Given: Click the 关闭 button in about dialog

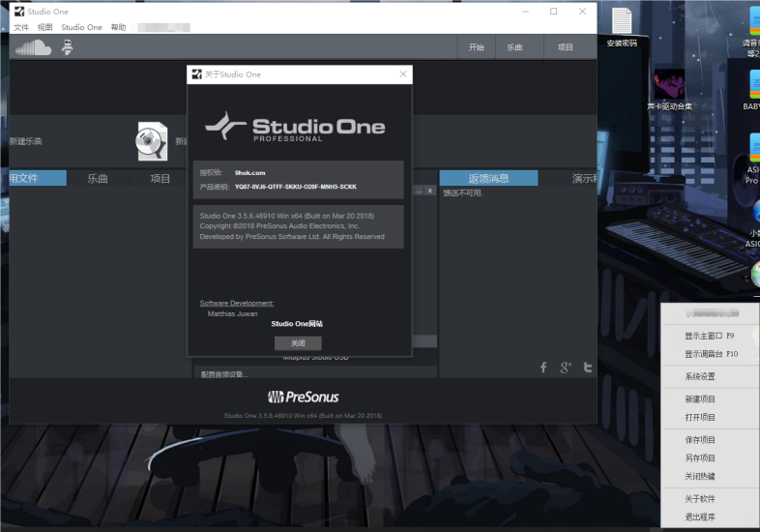Looking at the screenshot, I should 298,342.
